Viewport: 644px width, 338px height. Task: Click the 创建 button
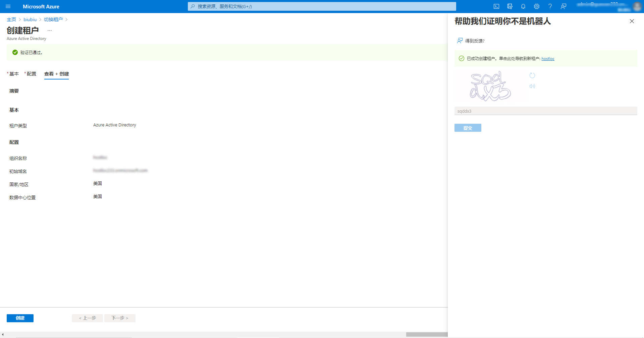click(x=20, y=318)
